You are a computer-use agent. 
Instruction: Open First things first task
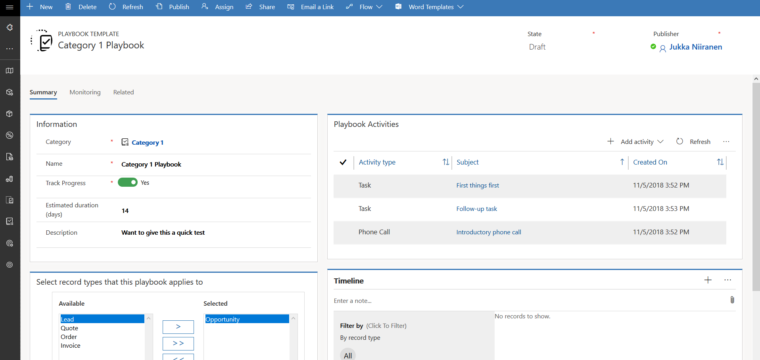(477, 186)
